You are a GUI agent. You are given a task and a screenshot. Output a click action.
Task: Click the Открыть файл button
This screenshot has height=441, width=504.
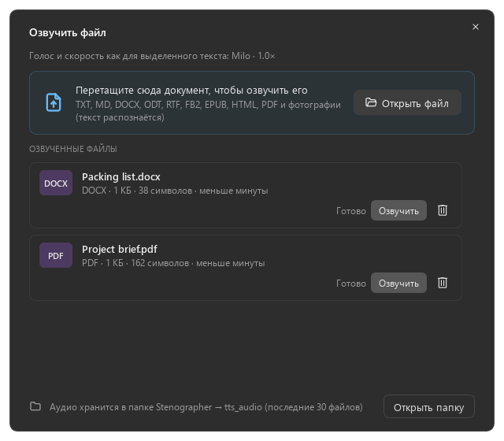point(407,102)
